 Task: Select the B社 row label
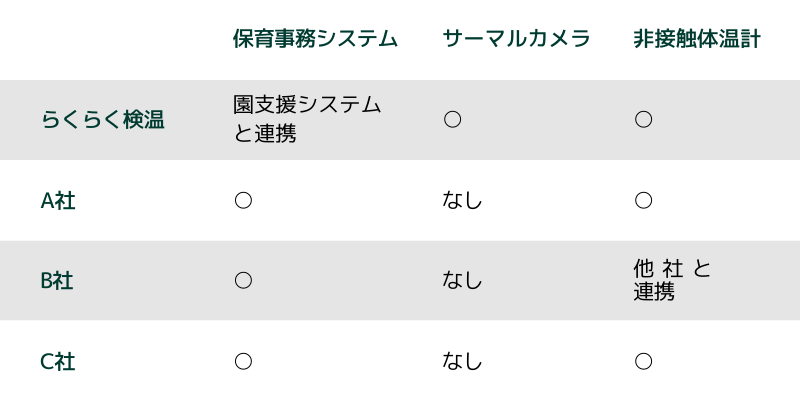[57, 281]
